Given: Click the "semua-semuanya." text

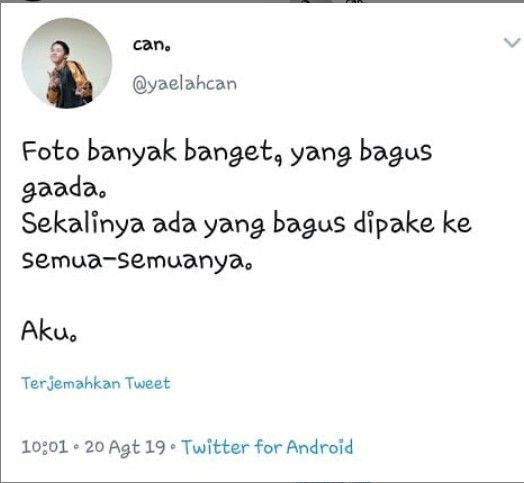Looking at the screenshot, I should point(137,261).
